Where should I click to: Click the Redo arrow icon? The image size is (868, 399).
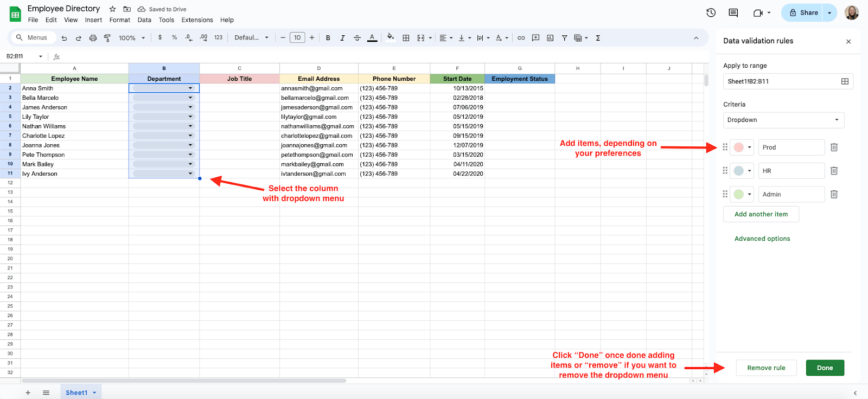pos(79,38)
